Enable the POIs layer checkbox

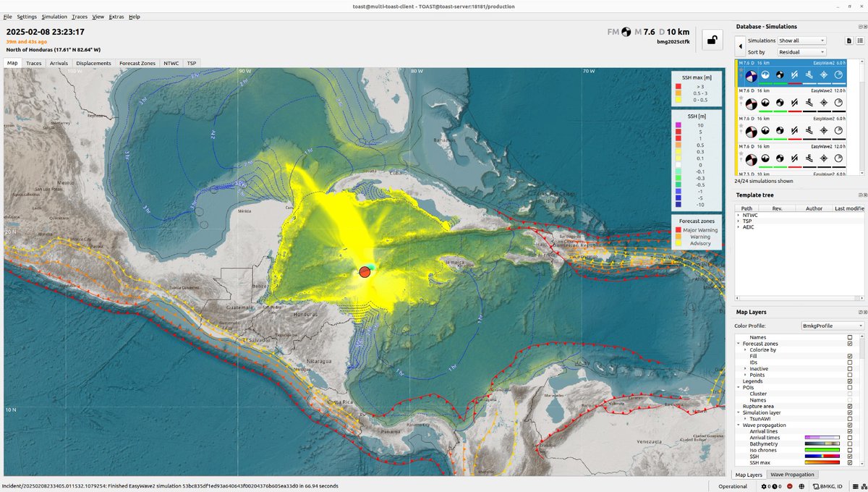point(850,387)
